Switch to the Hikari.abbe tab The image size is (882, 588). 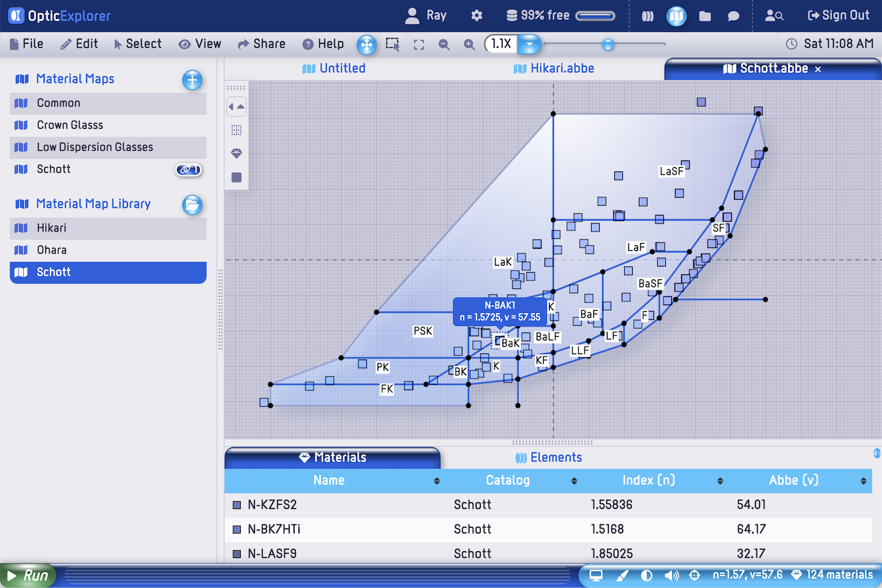click(x=554, y=69)
